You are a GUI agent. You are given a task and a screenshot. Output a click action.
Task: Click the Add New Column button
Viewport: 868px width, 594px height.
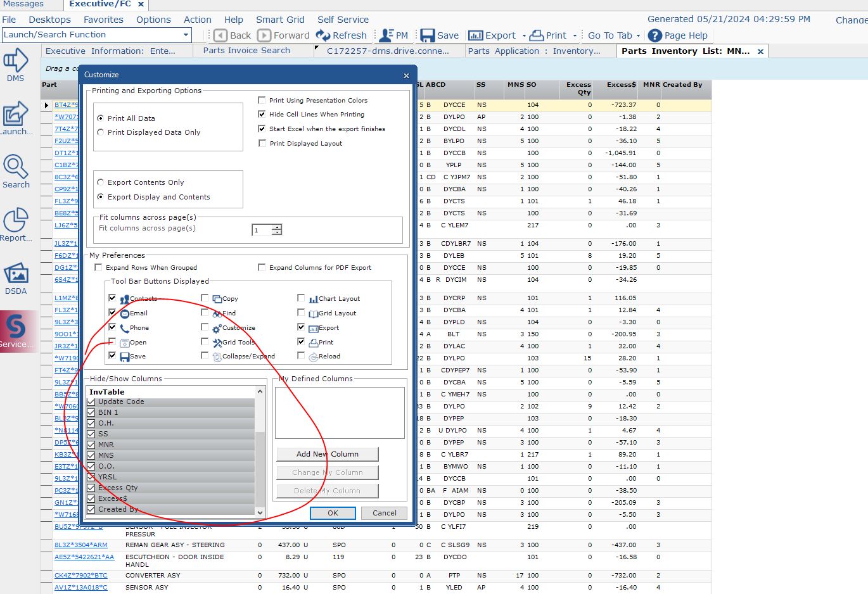(x=327, y=454)
